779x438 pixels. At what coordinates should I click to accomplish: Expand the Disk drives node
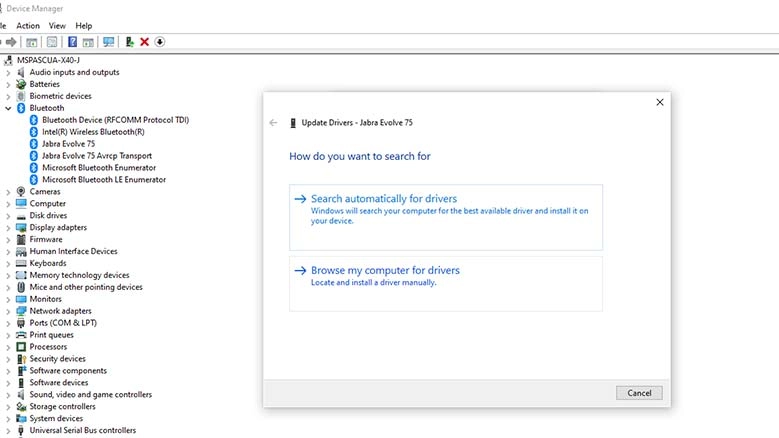pos(8,216)
